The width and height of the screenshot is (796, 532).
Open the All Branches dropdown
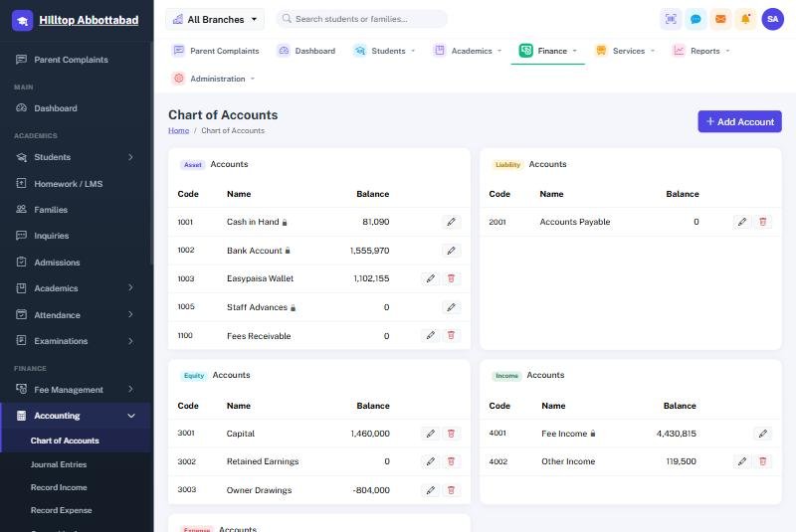(x=215, y=19)
